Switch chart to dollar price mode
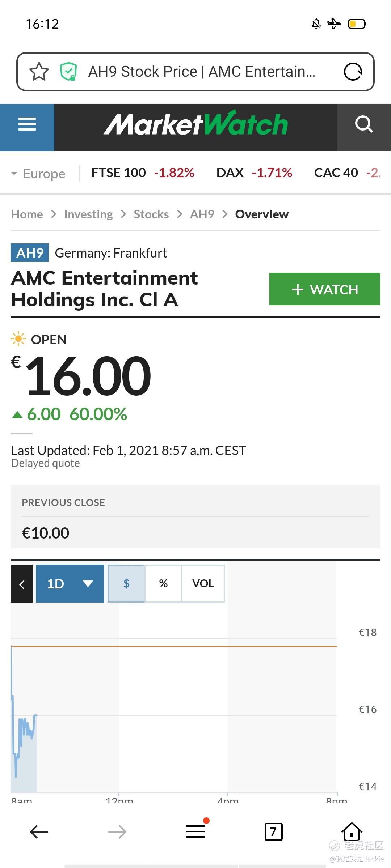391x868 pixels. click(x=126, y=583)
